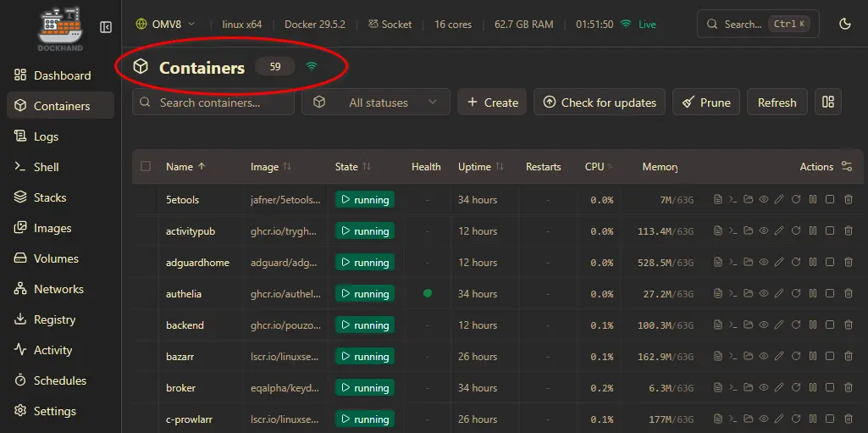Image resolution: width=868 pixels, height=433 pixels.
Task: Edit the broker container
Action: (779, 387)
